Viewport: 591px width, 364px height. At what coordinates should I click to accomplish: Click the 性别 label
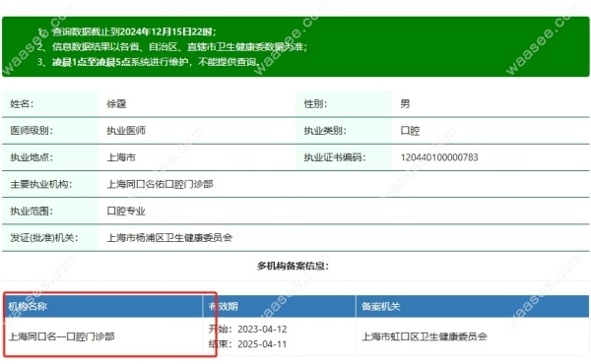(x=315, y=104)
